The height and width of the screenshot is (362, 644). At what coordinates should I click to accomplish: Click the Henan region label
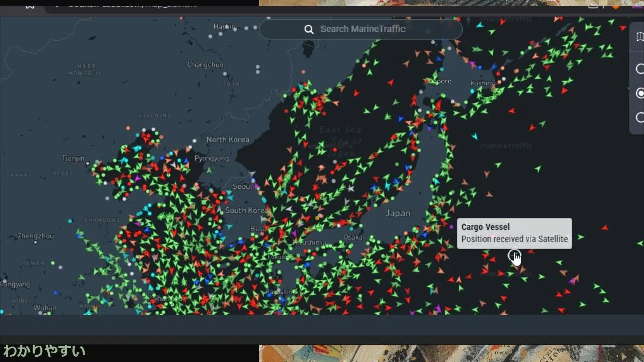click(33, 263)
